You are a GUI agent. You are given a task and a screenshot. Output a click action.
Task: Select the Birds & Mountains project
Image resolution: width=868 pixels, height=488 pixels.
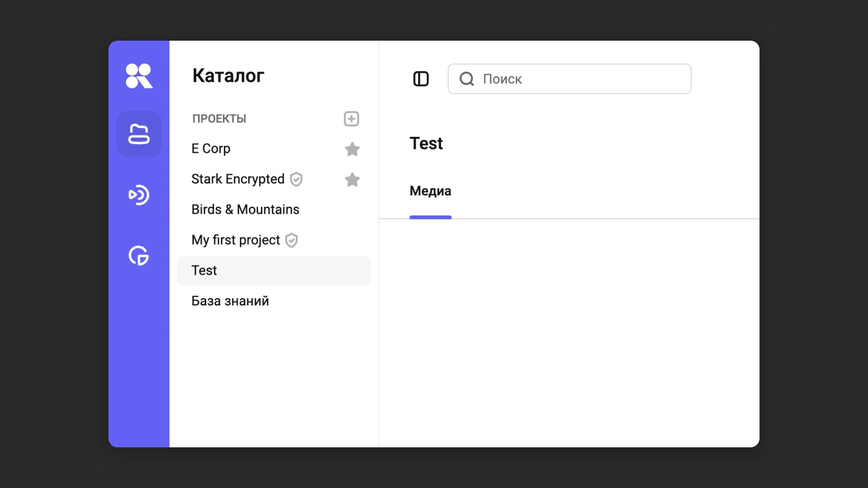tap(245, 209)
